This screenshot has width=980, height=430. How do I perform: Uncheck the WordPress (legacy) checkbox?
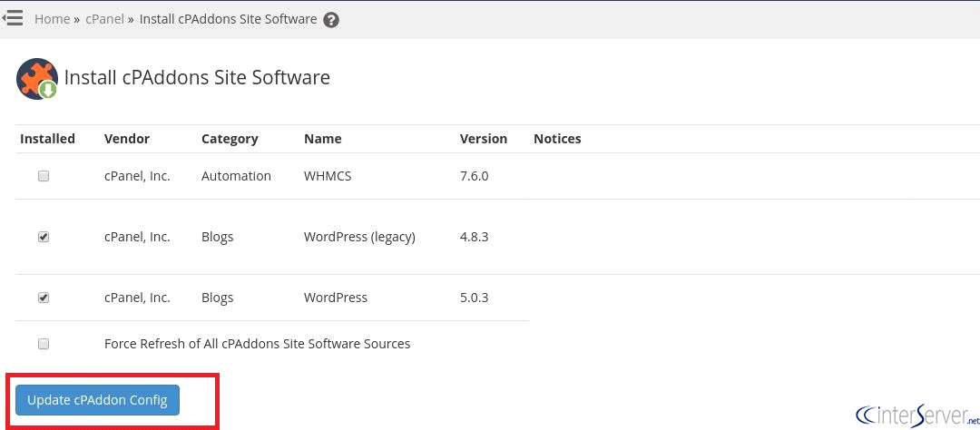(44, 237)
